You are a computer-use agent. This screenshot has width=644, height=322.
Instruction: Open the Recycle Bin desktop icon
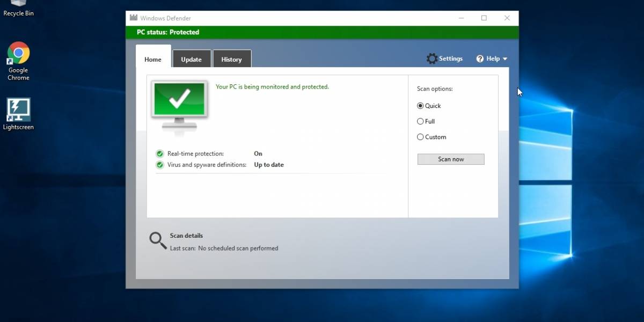click(18, 8)
